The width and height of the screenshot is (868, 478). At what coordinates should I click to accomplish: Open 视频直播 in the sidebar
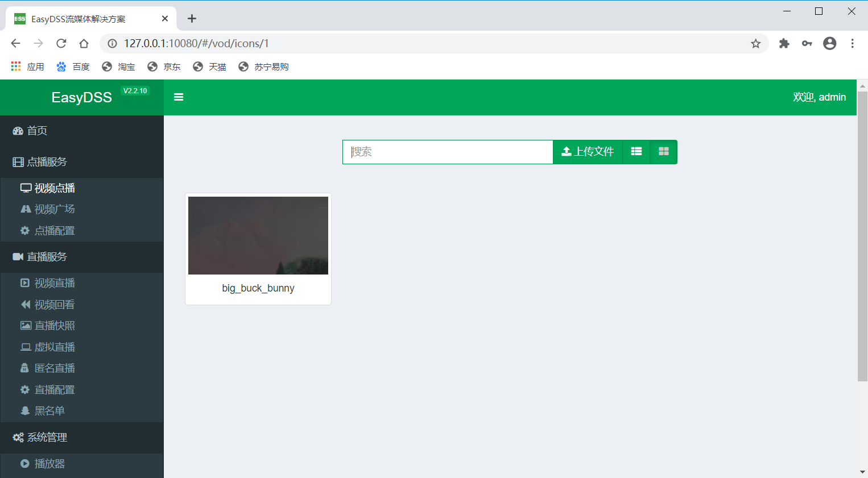coord(82,283)
